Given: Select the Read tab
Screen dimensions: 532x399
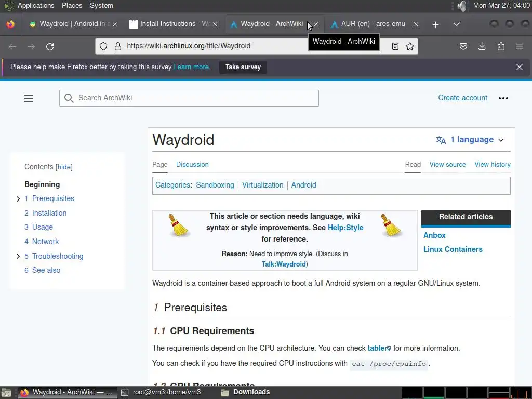Looking at the screenshot, I should [x=413, y=165].
